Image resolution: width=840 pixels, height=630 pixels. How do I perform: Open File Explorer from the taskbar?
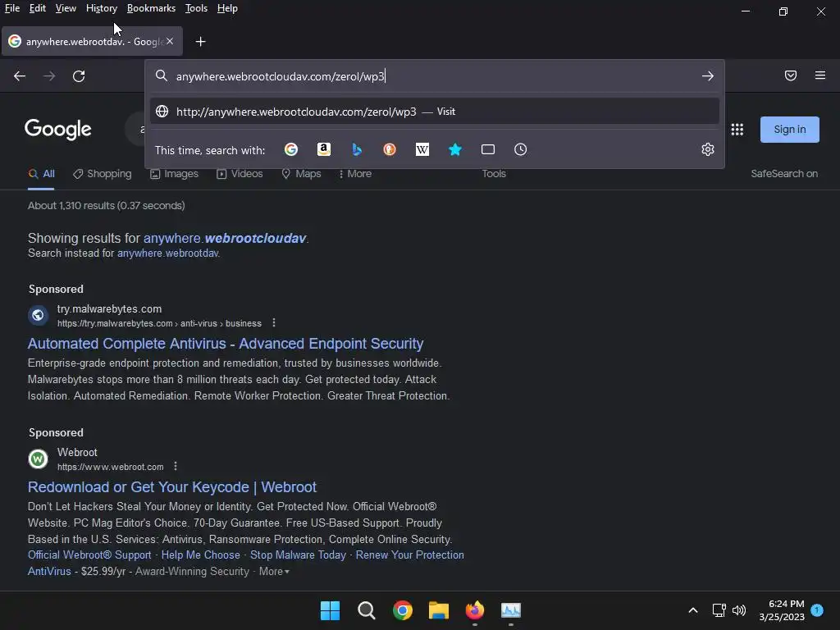point(439,610)
